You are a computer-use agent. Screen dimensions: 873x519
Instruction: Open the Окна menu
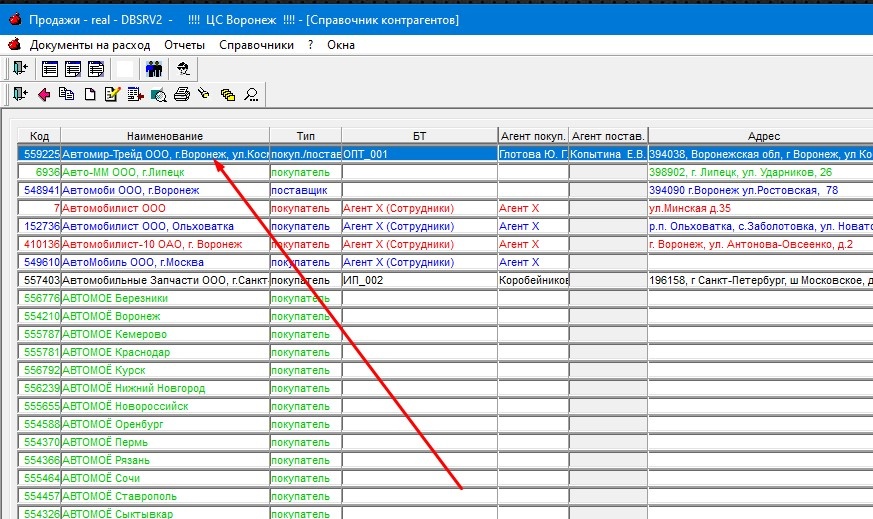pos(341,45)
